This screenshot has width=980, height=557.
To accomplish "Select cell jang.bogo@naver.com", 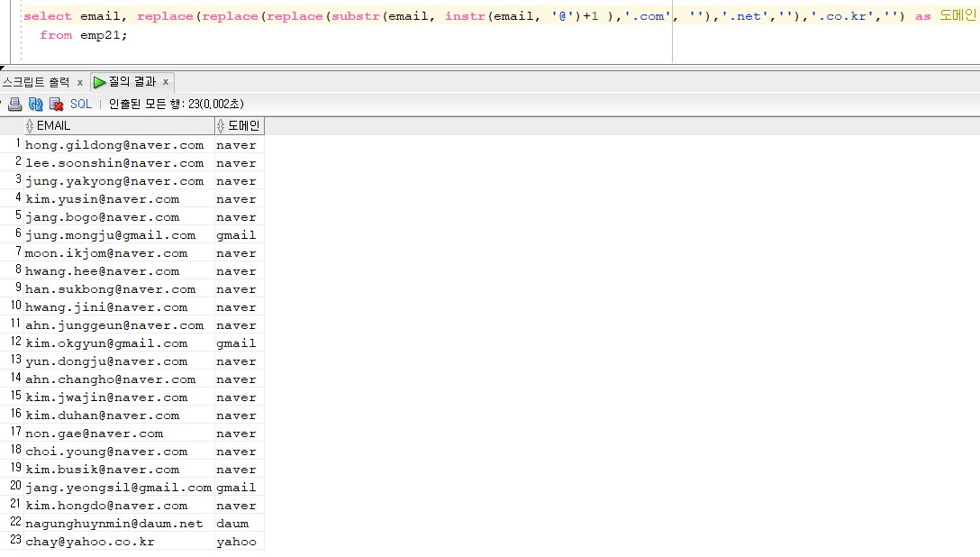I will [x=119, y=217].
